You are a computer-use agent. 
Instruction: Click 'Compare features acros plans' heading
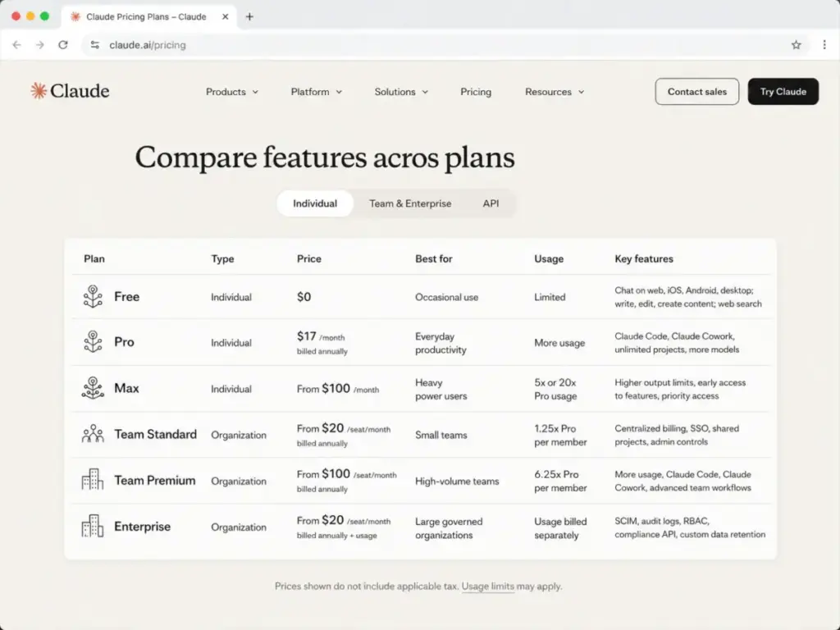(325, 157)
